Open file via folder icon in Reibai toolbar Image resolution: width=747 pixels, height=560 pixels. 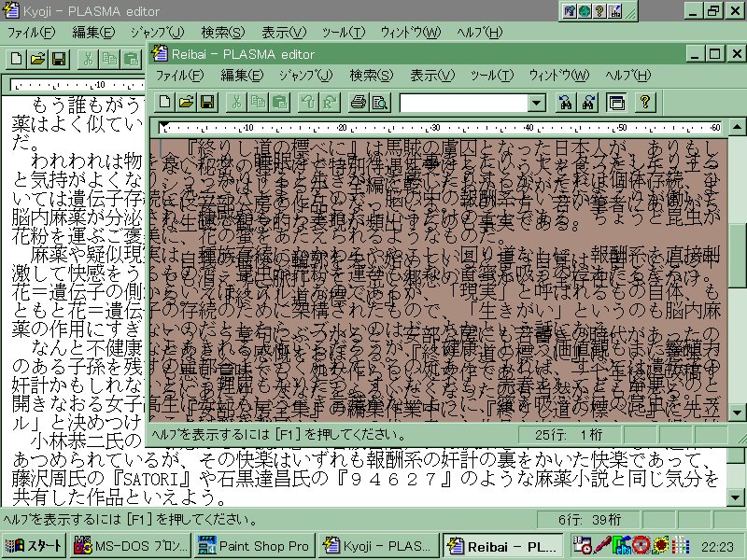coord(186,103)
